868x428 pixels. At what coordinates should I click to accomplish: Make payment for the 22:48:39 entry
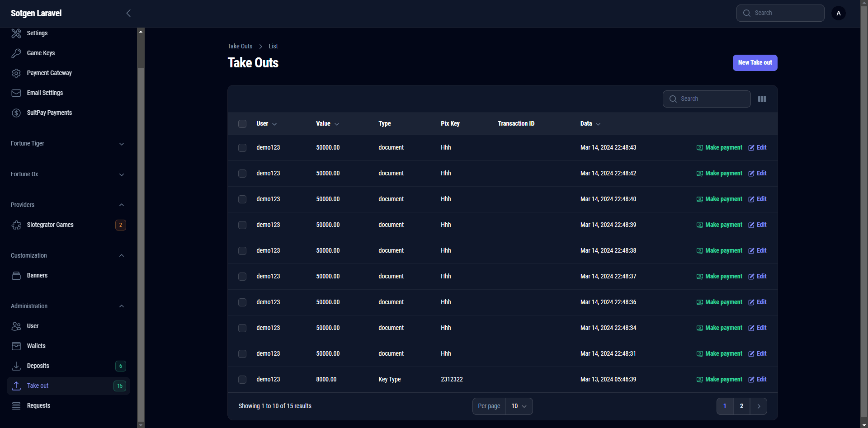click(x=719, y=225)
